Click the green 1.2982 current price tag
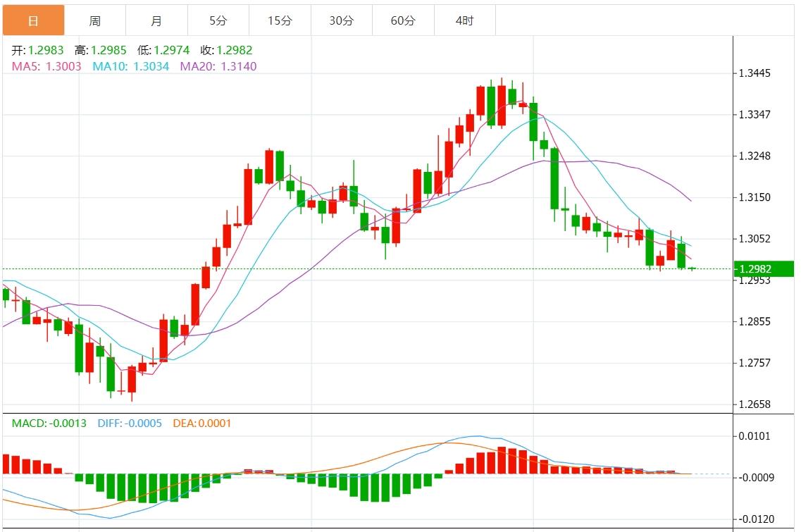 point(764,269)
